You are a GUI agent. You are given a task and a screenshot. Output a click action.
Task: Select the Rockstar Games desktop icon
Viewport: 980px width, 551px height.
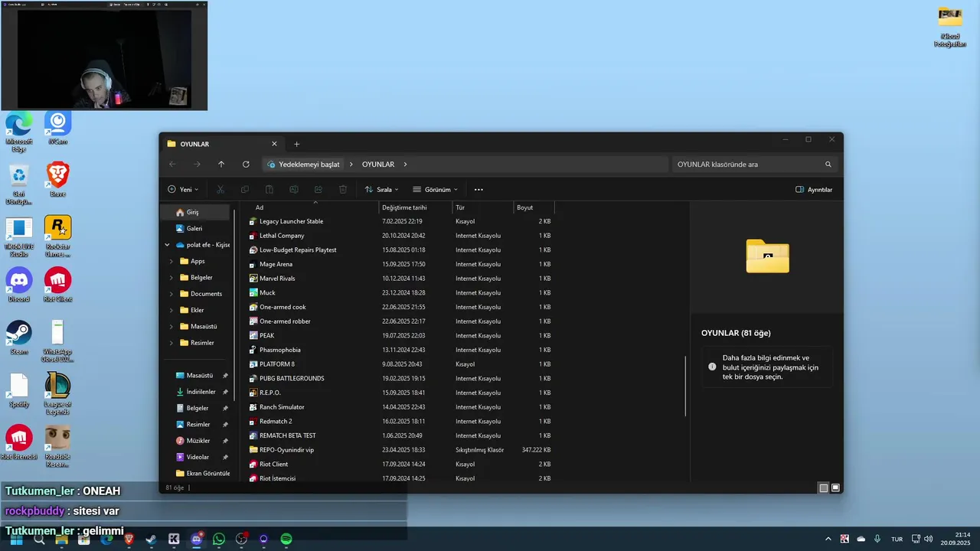(x=58, y=236)
